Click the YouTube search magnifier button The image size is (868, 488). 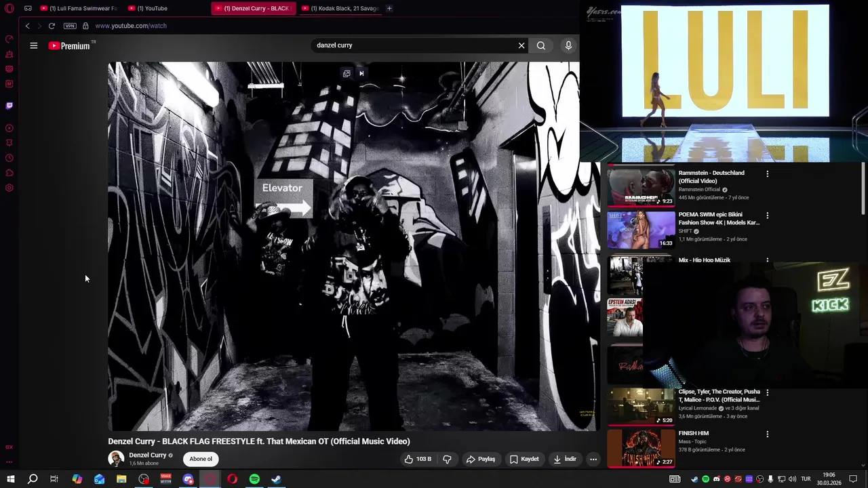pyautogui.click(x=541, y=45)
